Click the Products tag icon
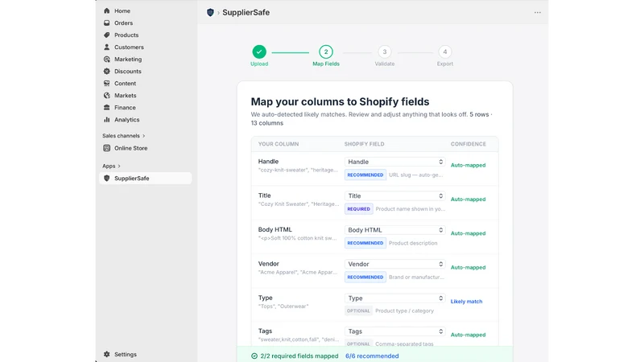644x362 pixels. 107,35
